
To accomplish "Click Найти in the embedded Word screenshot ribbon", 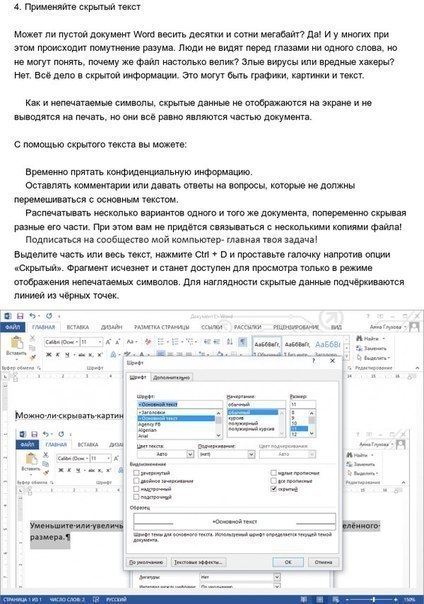I will click(x=361, y=455).
